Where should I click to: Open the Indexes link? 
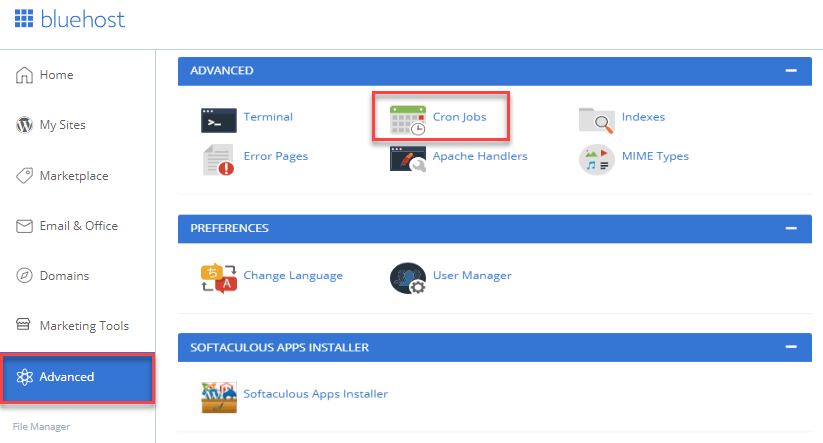643,117
